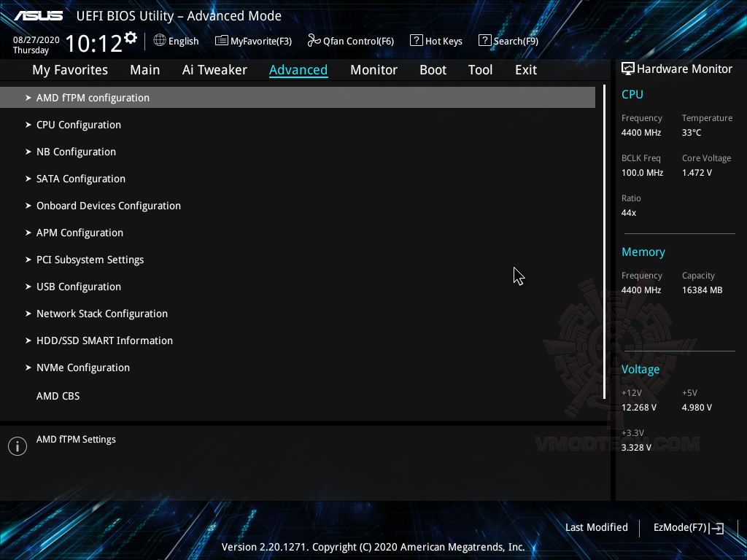
Task: Click the menu list vertical scrollbar
Action: (604, 242)
